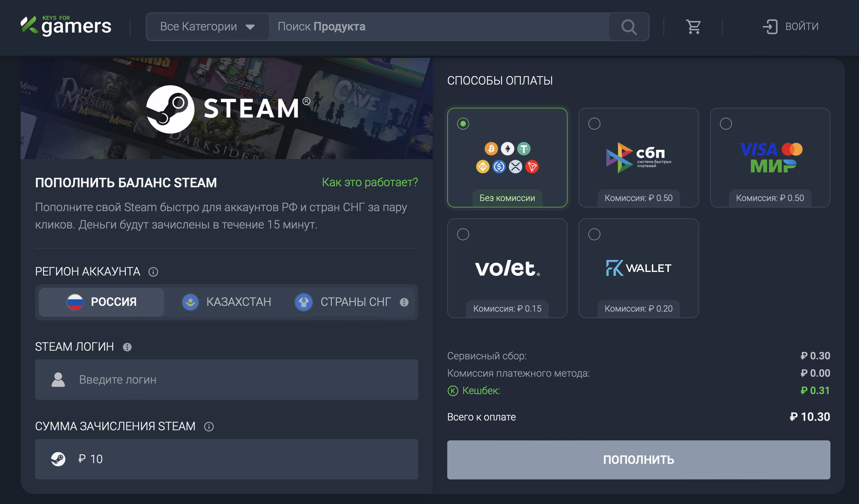The height and width of the screenshot is (504, 859).
Task: Choose Volet payment method radio button
Action: pos(463,234)
